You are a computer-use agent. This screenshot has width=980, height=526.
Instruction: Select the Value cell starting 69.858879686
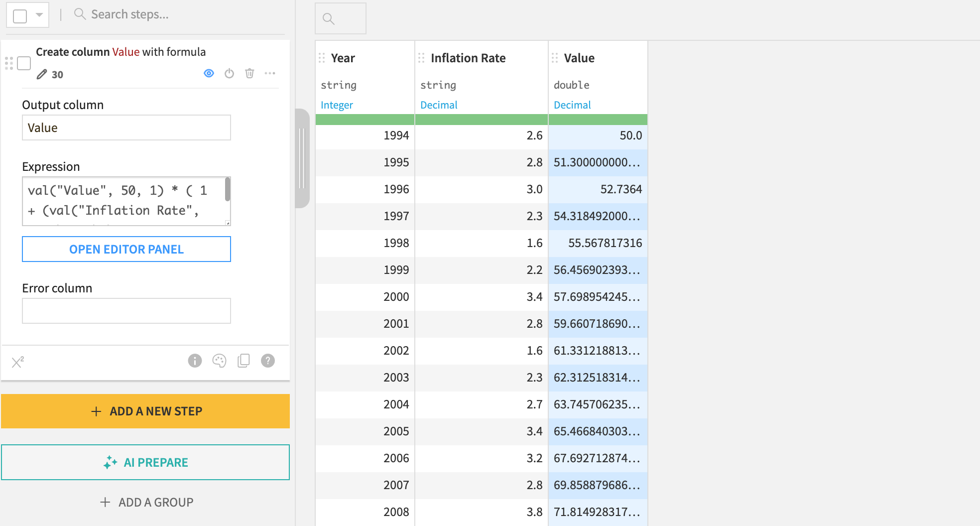[598, 485]
